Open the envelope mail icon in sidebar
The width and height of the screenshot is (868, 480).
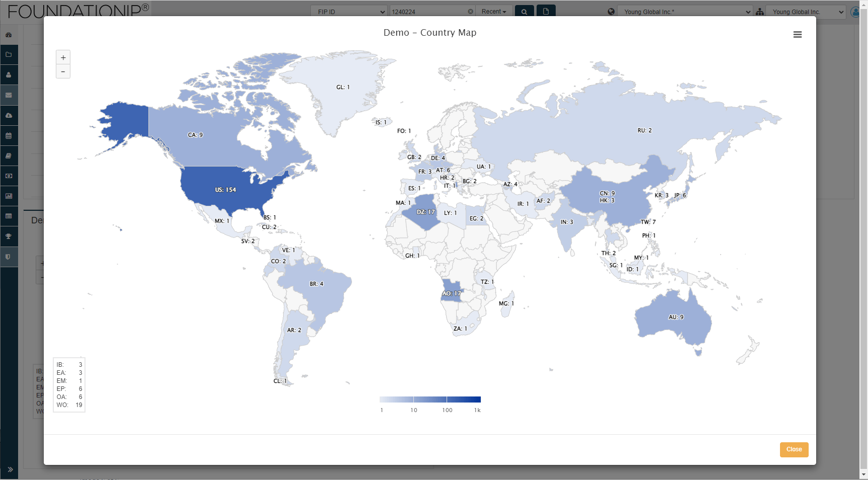pos(9,95)
